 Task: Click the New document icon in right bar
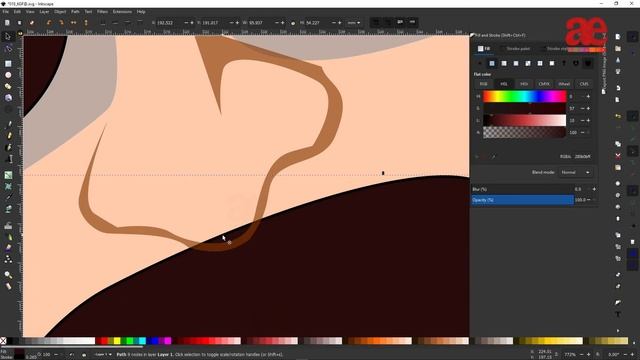point(618,37)
